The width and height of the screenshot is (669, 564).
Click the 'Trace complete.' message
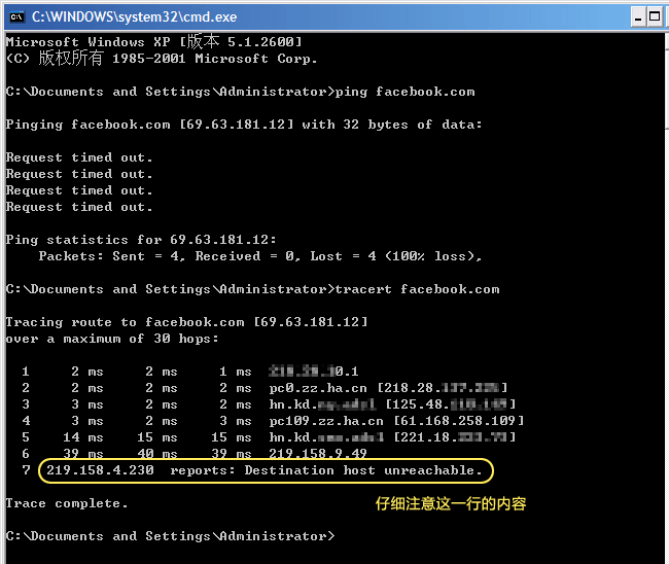(67, 503)
